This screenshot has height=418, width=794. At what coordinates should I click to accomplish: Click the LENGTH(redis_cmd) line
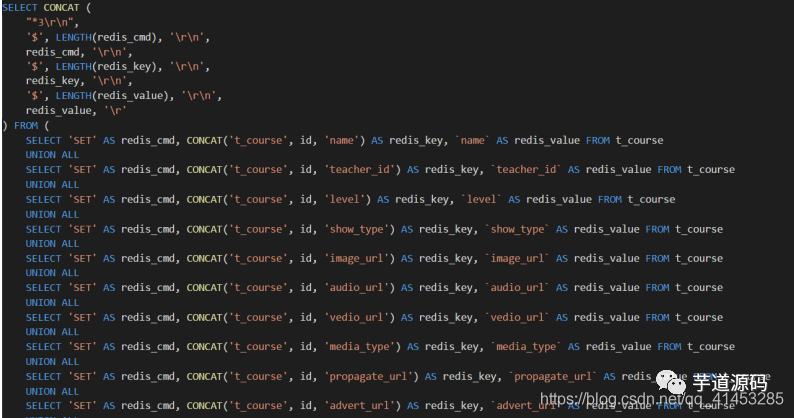tap(117, 37)
